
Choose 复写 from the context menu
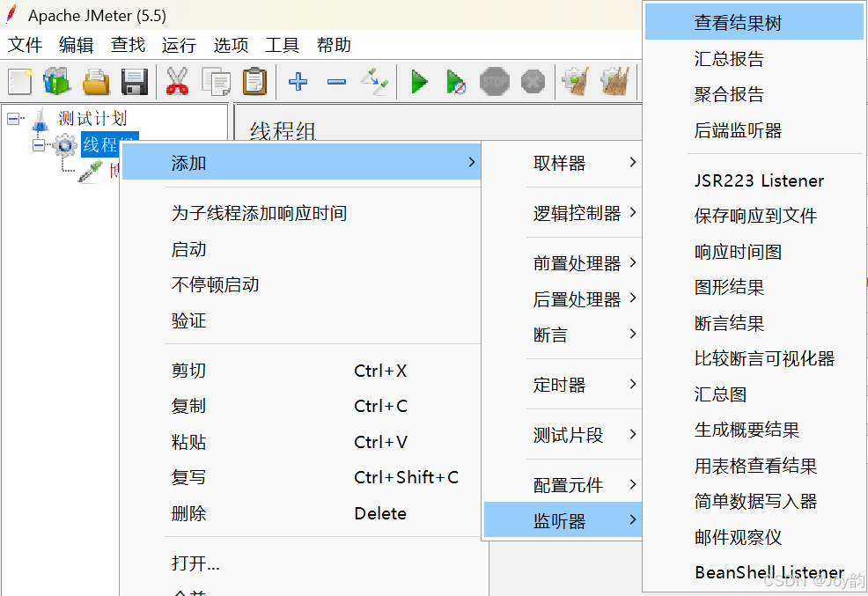(300, 477)
